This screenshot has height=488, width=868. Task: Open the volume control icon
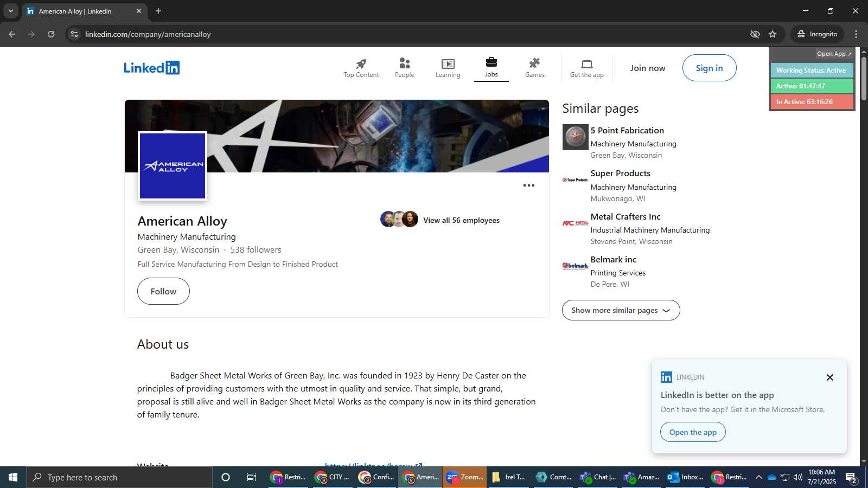[797, 477]
